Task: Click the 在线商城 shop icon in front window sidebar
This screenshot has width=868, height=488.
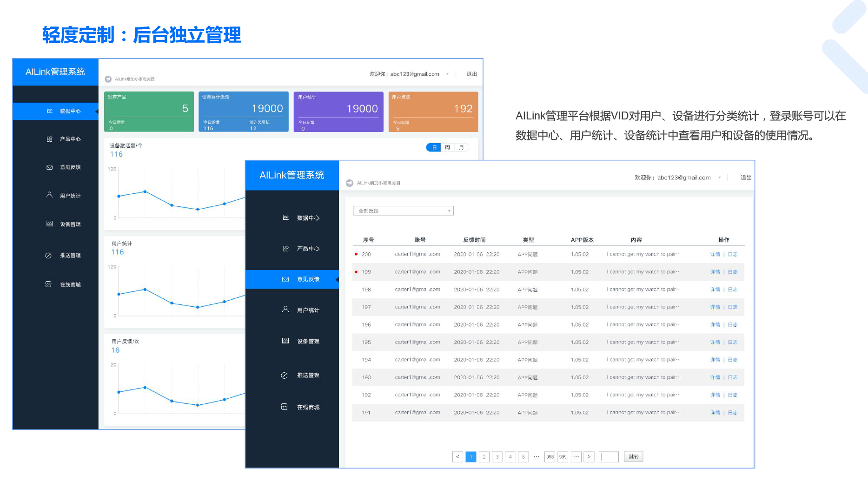Action: [x=284, y=407]
